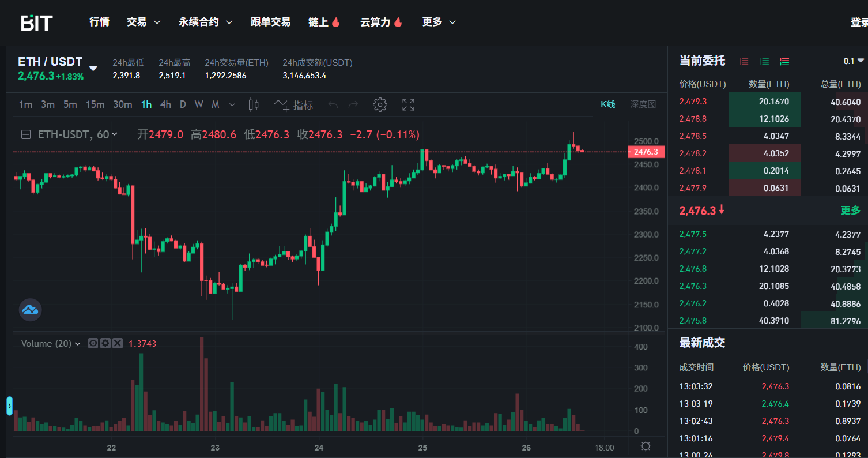Open the 指标 indicators panel
Image resolution: width=868 pixels, height=458 pixels.
point(293,105)
